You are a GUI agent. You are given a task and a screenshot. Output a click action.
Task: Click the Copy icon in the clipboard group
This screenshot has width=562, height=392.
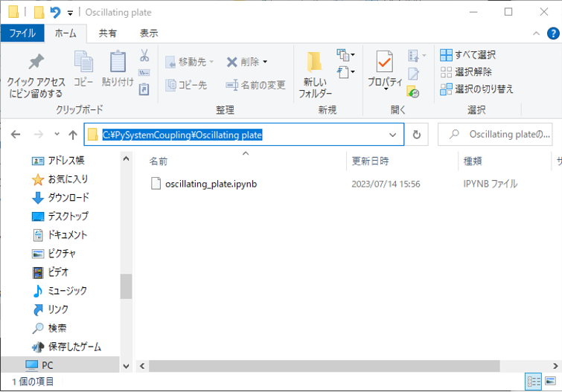(83, 64)
